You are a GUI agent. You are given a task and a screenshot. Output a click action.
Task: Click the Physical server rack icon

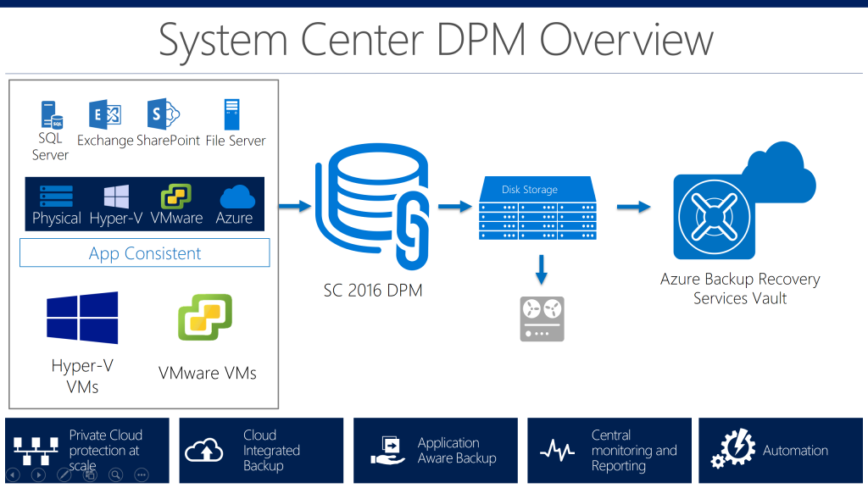point(57,197)
